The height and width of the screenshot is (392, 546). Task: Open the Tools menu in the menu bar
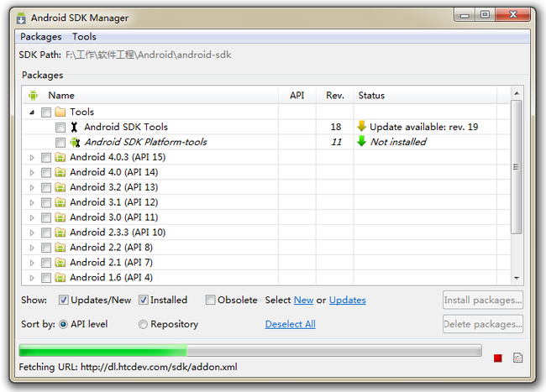tap(84, 37)
